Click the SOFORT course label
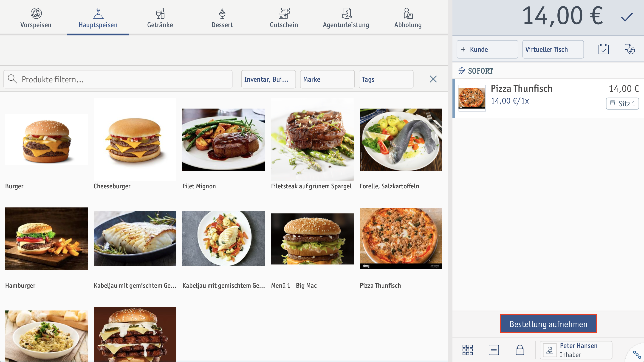Viewport: 644px width, 362px height. [x=480, y=71]
